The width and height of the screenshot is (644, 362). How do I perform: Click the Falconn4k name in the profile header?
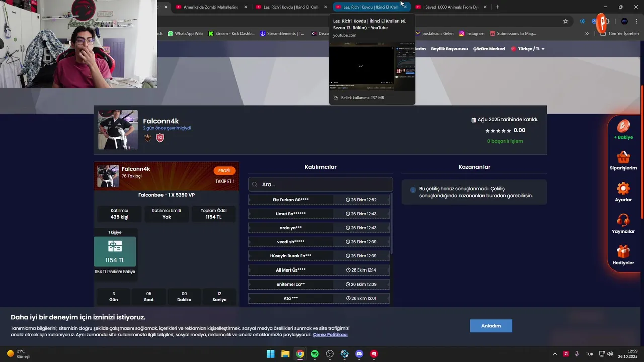(161, 121)
